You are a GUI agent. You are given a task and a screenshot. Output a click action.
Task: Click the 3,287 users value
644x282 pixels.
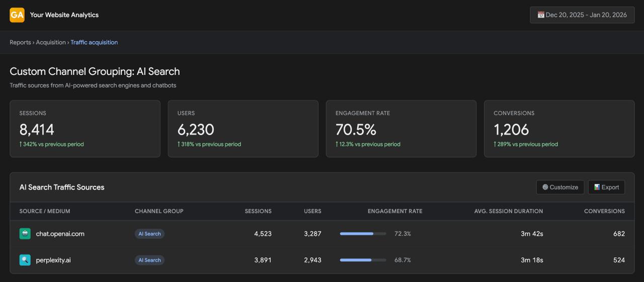(x=312, y=234)
